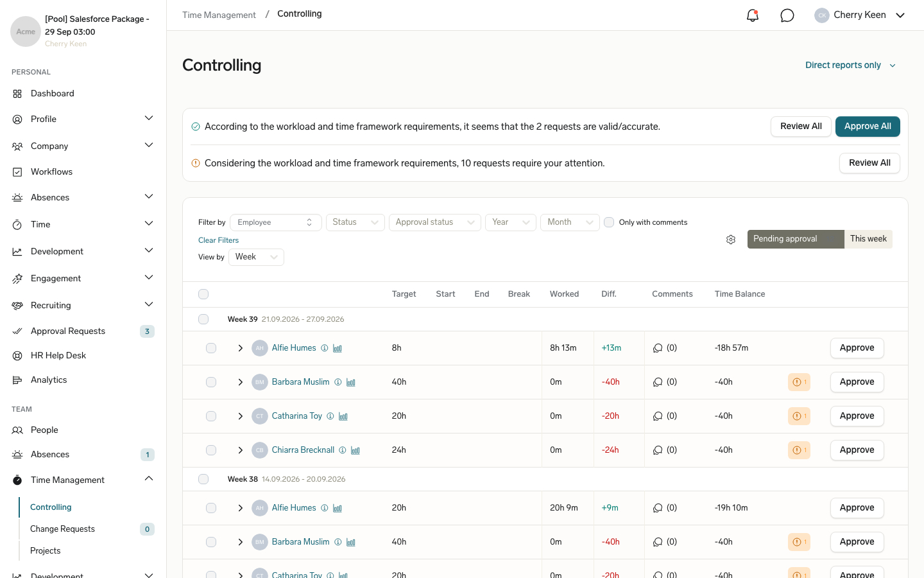Open Alfie Humes chart icon in Week 38

pyautogui.click(x=338, y=508)
